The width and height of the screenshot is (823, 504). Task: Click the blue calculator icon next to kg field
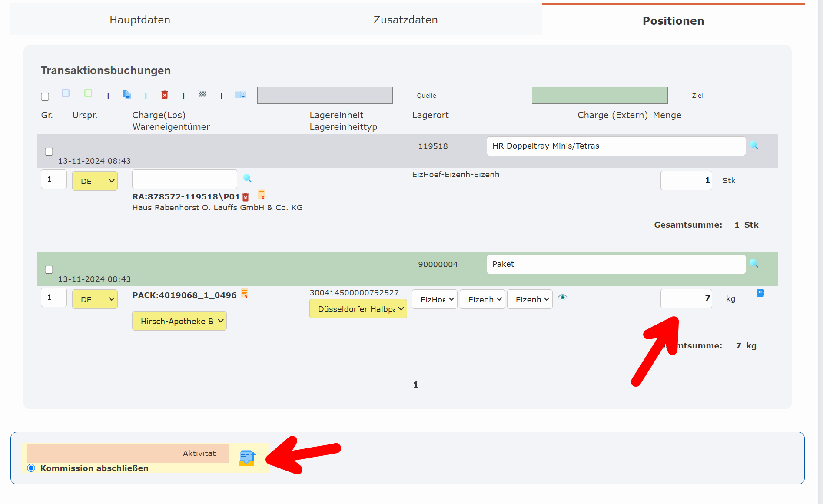click(760, 293)
